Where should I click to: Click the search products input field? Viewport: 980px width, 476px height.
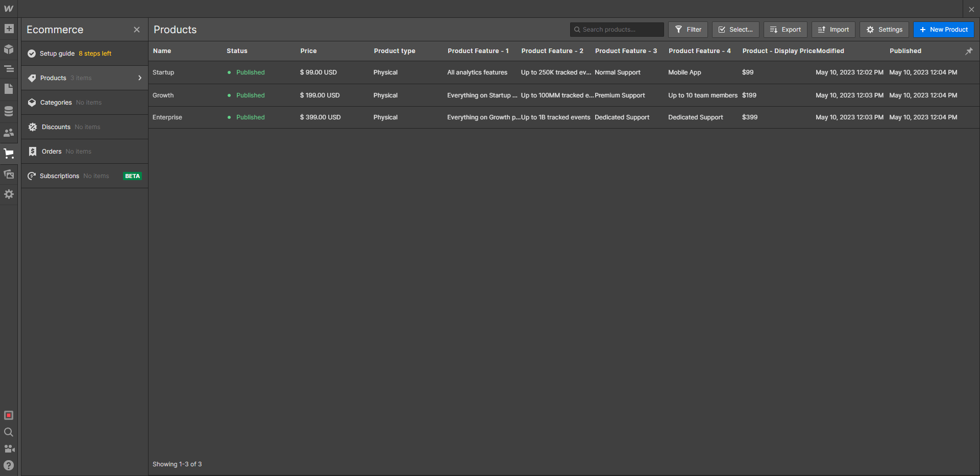coord(616,29)
